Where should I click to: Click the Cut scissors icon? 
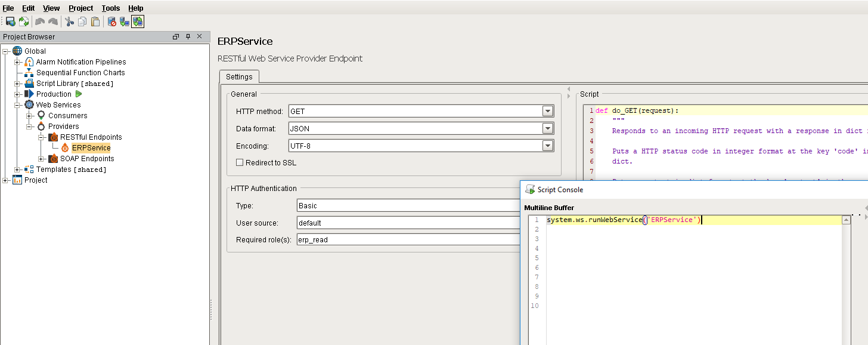tap(69, 21)
